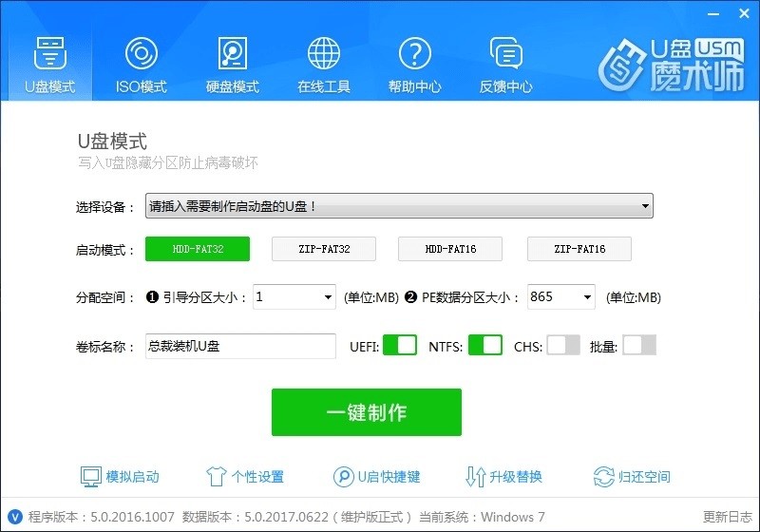Switch to 硬盘模式 hard disk icon
Viewport: 760px width, 532px height.
233,53
